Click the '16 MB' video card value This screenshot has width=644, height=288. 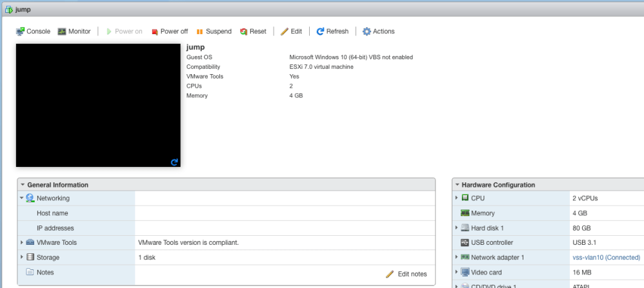(582, 272)
